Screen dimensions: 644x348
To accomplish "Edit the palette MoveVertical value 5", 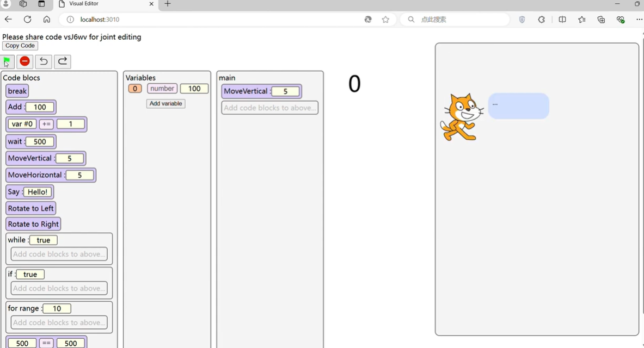I will click(70, 158).
